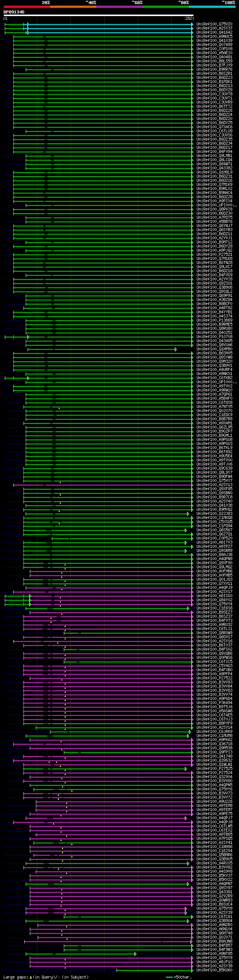The image size is (239, 980).
Task: Select the UniRef100_C0P520 label
Action: pyautogui.click(x=214, y=538)
